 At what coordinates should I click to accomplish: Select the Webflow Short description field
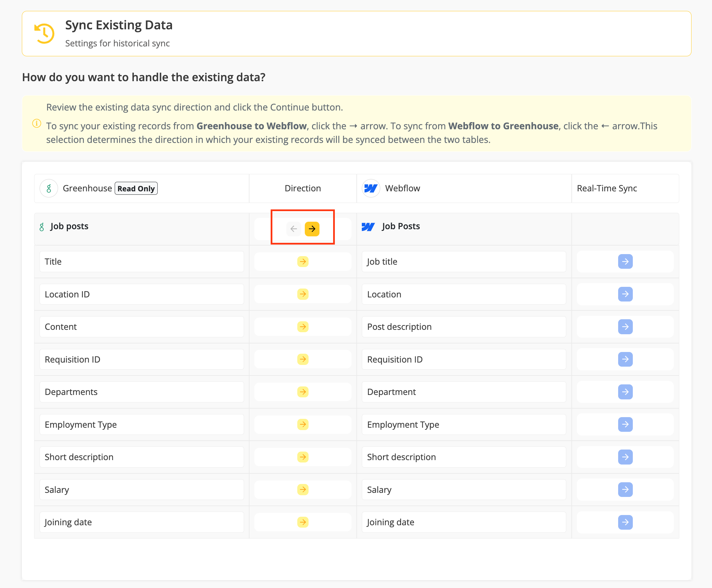464,457
